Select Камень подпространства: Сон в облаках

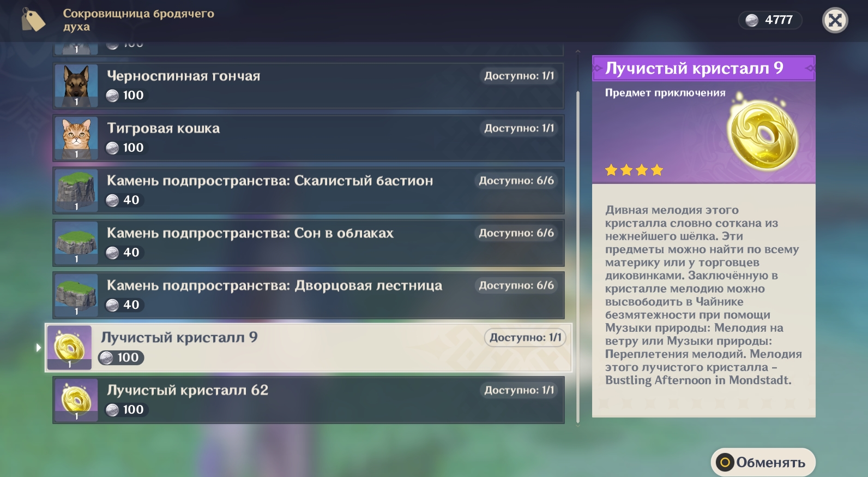pos(309,242)
